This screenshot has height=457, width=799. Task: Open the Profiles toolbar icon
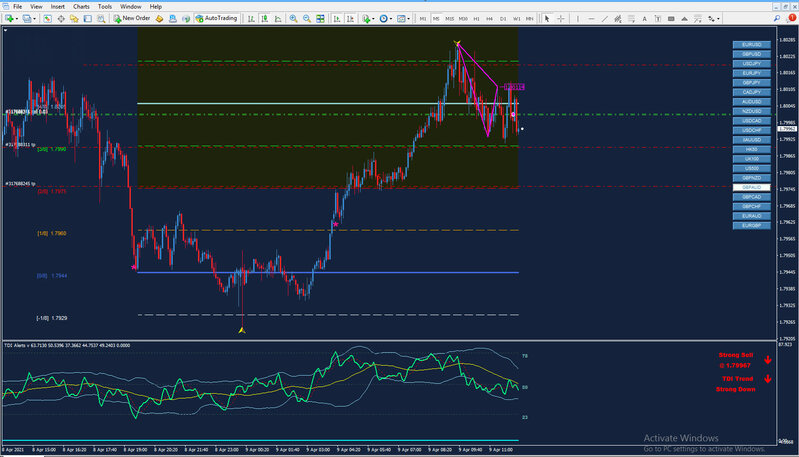click(26, 19)
